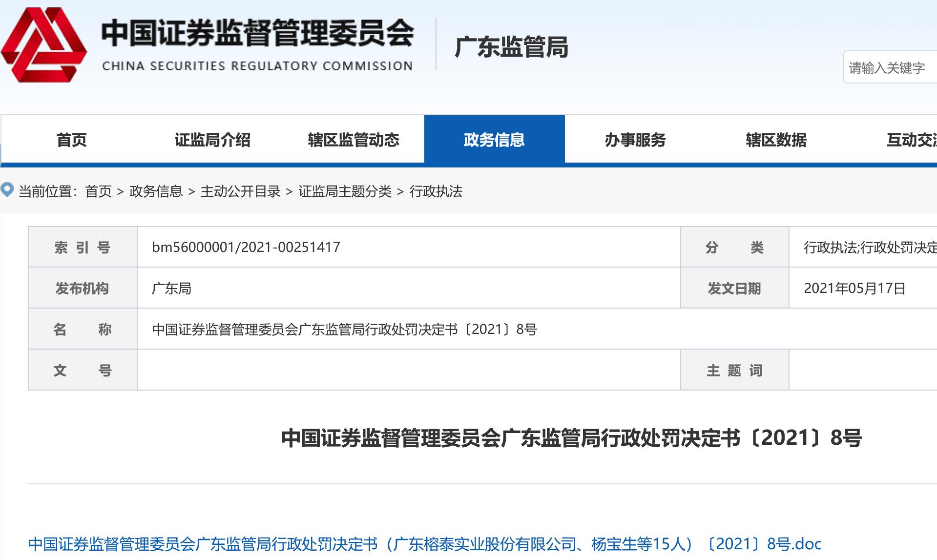Click the 广东监管局 header text

pyautogui.click(x=512, y=47)
